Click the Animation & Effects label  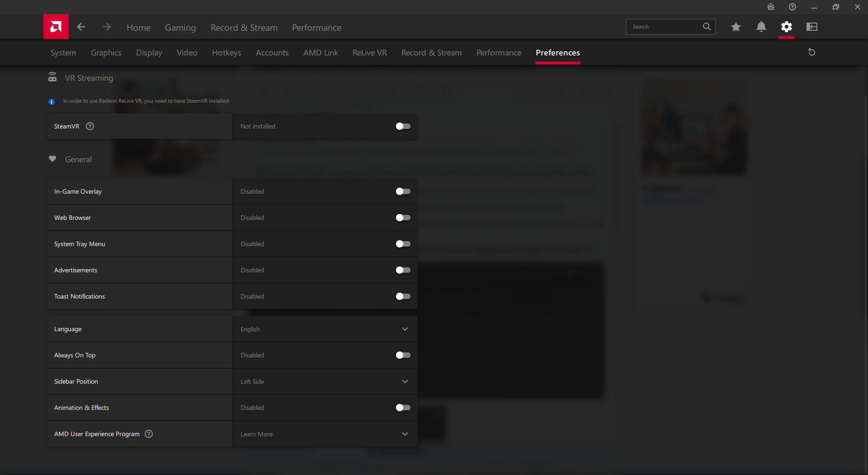click(x=81, y=408)
